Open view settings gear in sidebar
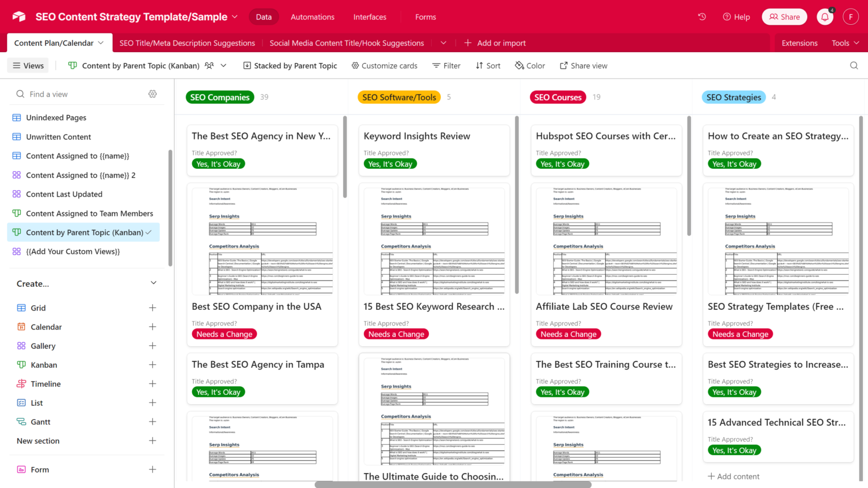The width and height of the screenshot is (868, 488). click(153, 94)
